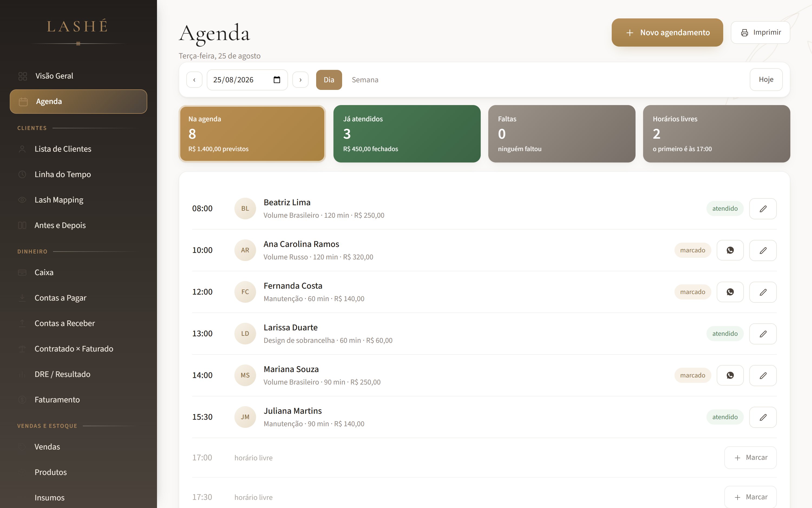812x508 pixels.
Task: Go to Contas a Pagar
Action: click(x=78, y=298)
